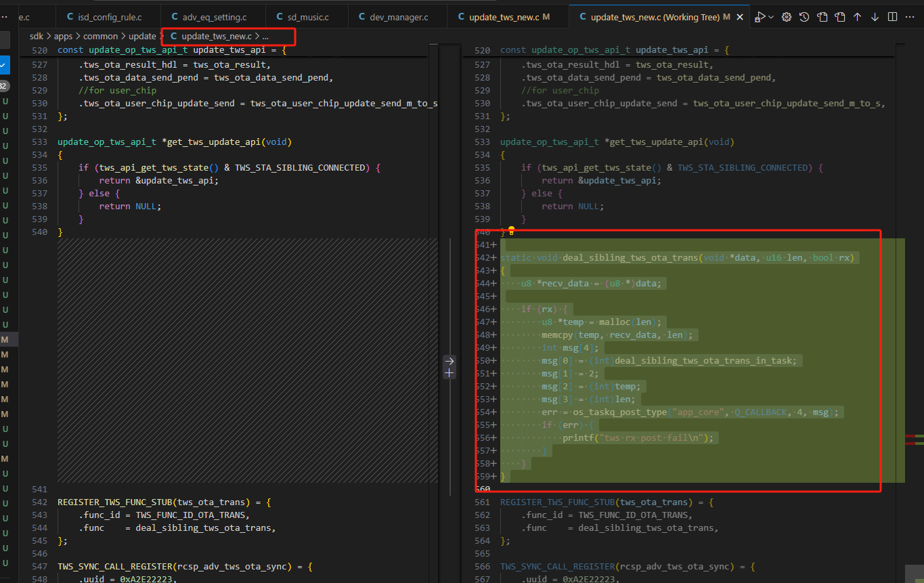Screen dimensions: 924x583
Task: Click 'os_taskq_post_type' on line 554
Action: [620, 412]
